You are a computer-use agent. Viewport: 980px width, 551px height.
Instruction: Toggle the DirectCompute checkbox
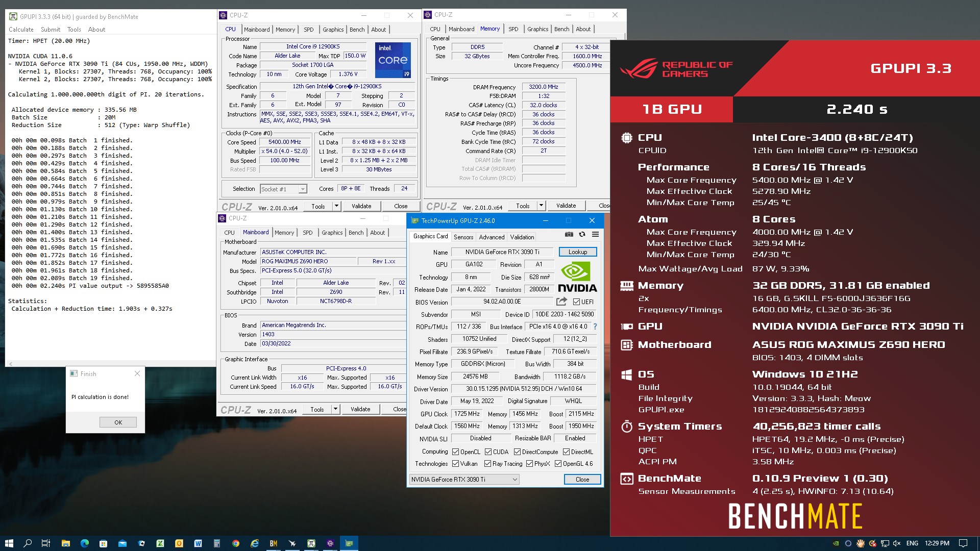pos(517,452)
